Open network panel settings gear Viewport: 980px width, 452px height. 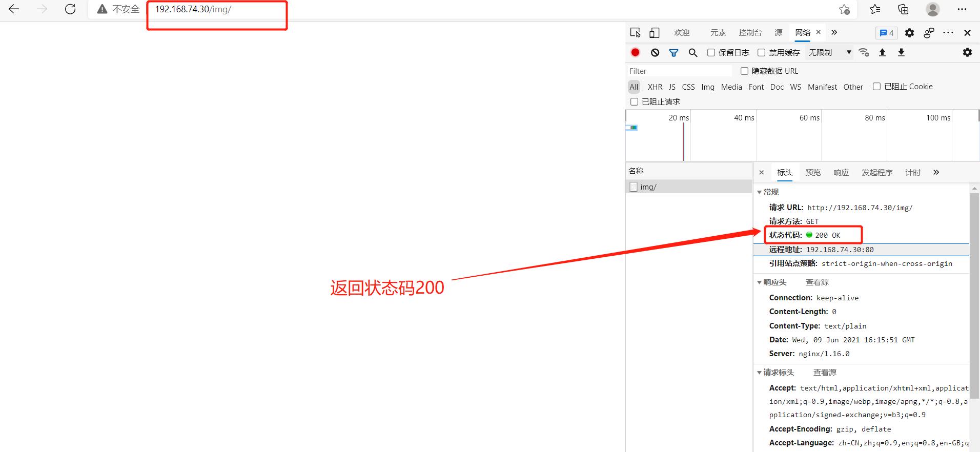pyautogui.click(x=967, y=52)
